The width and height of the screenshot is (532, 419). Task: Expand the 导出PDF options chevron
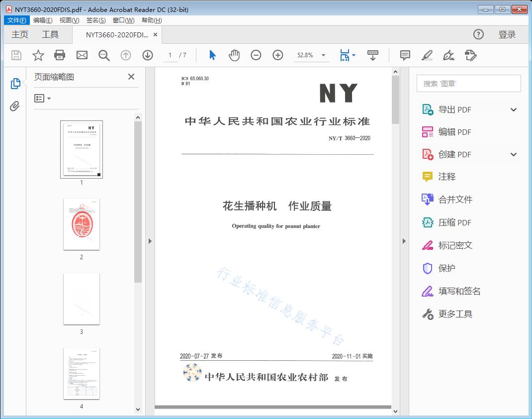coord(513,109)
